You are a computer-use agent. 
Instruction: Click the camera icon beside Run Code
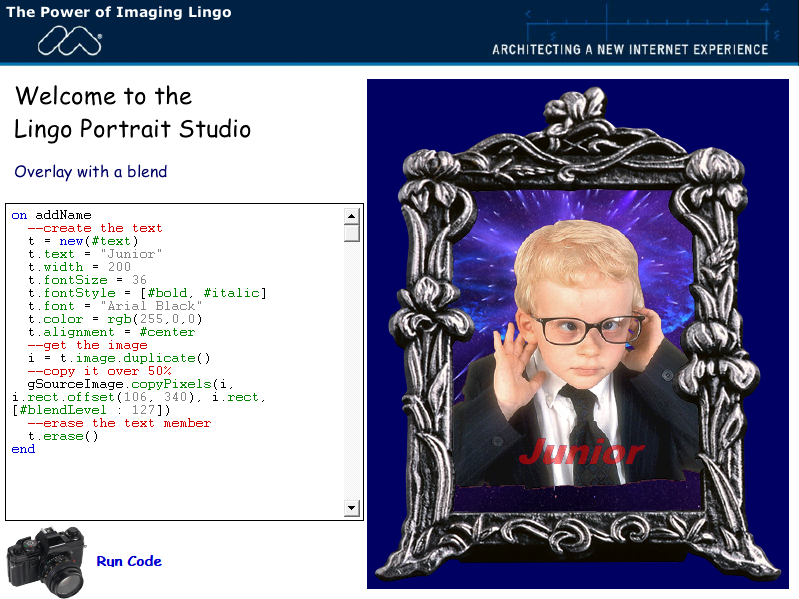(46, 561)
